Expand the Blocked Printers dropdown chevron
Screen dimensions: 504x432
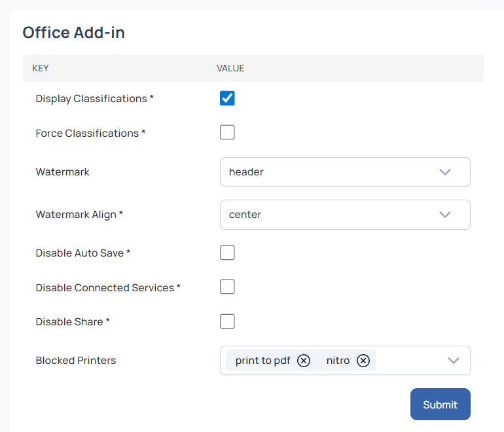point(454,361)
